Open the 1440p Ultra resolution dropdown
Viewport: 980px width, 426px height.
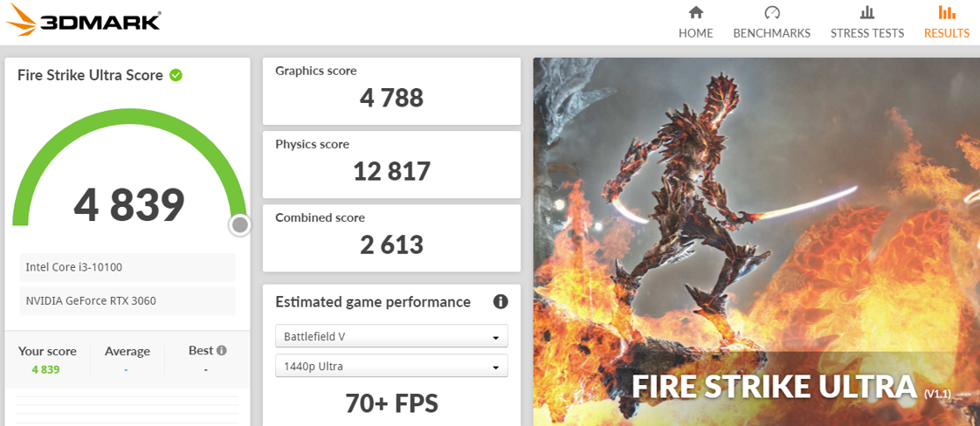tap(391, 367)
